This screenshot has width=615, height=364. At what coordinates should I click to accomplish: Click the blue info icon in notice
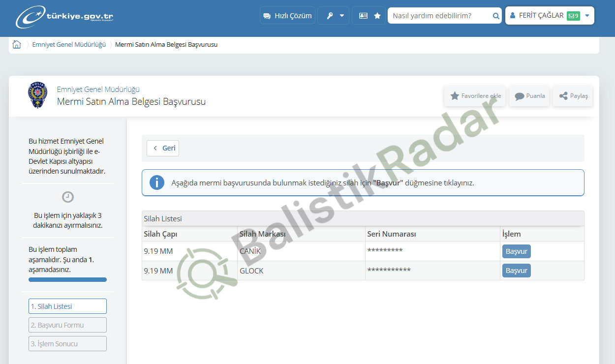coord(156,182)
